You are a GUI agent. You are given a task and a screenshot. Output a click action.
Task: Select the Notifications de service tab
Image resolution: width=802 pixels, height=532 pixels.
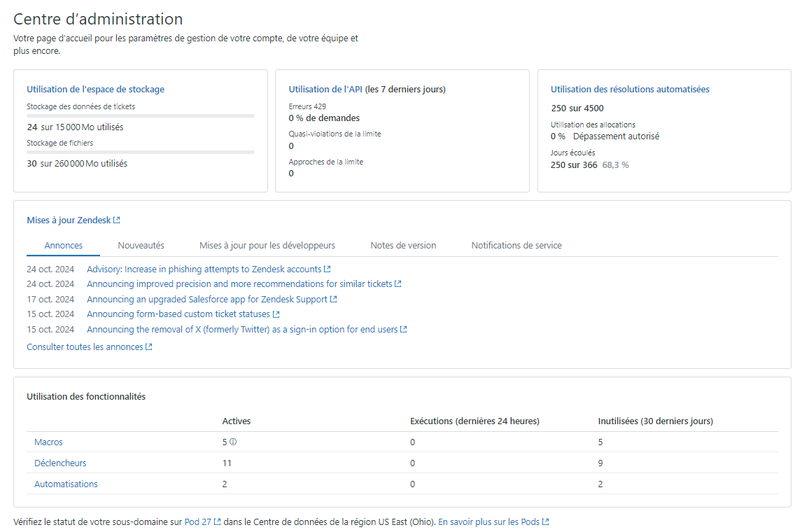coord(516,246)
